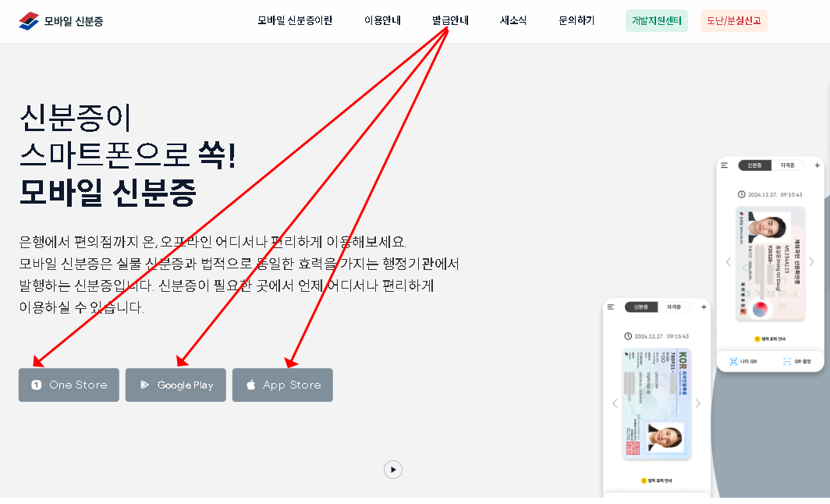The width and height of the screenshot is (830, 504).
Task: Click the 재외국민 신원확인증 card image
Action: pos(770,263)
